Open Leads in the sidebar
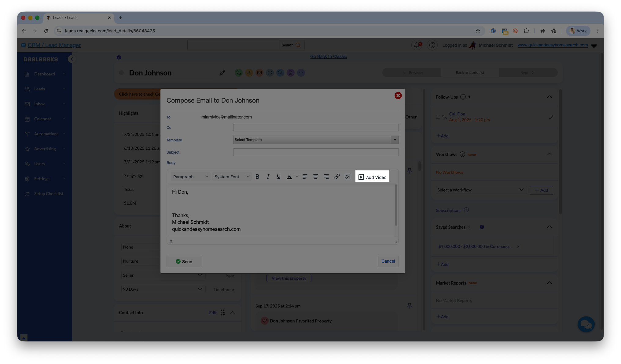621x364 pixels. [39, 89]
